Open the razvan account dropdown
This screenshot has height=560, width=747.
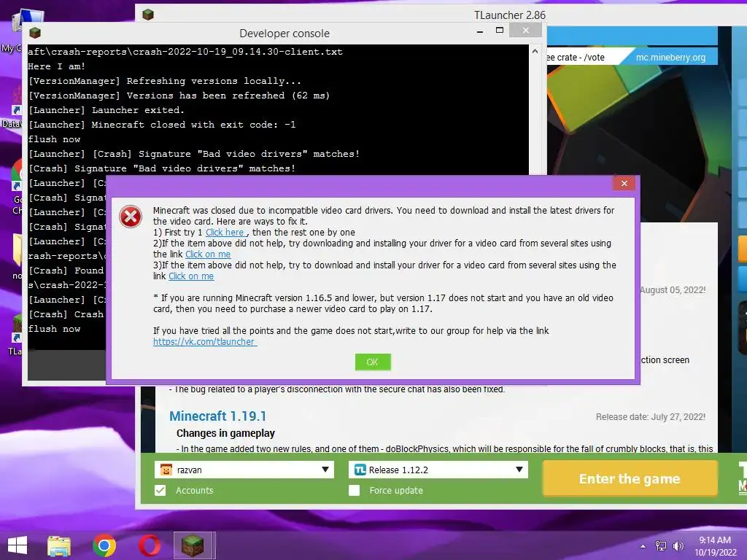point(244,470)
